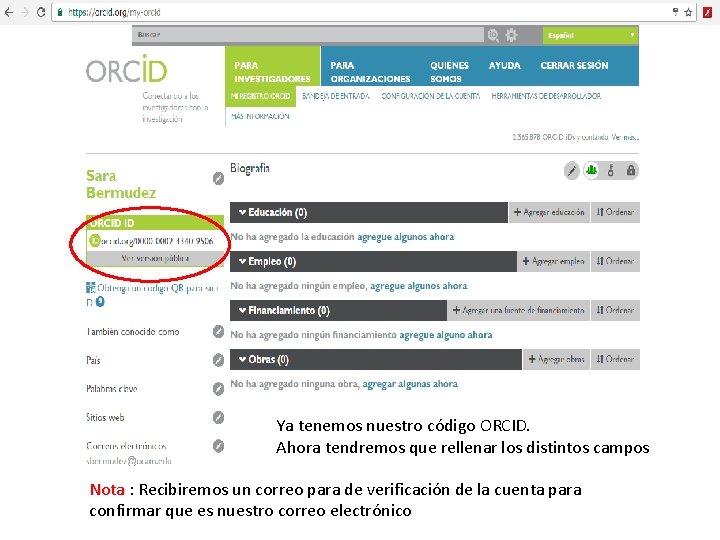Click Agregar educación button
This screenshot has height=540, width=720.
tap(549, 212)
